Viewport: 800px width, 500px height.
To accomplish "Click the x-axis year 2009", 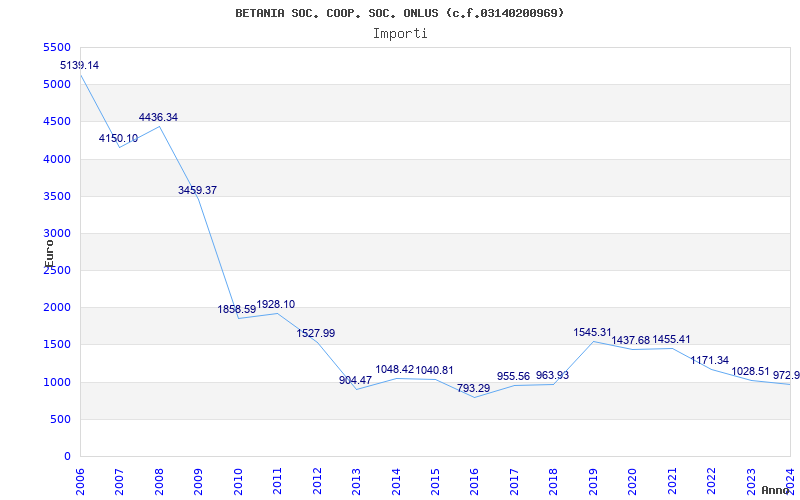I will pos(198,482).
